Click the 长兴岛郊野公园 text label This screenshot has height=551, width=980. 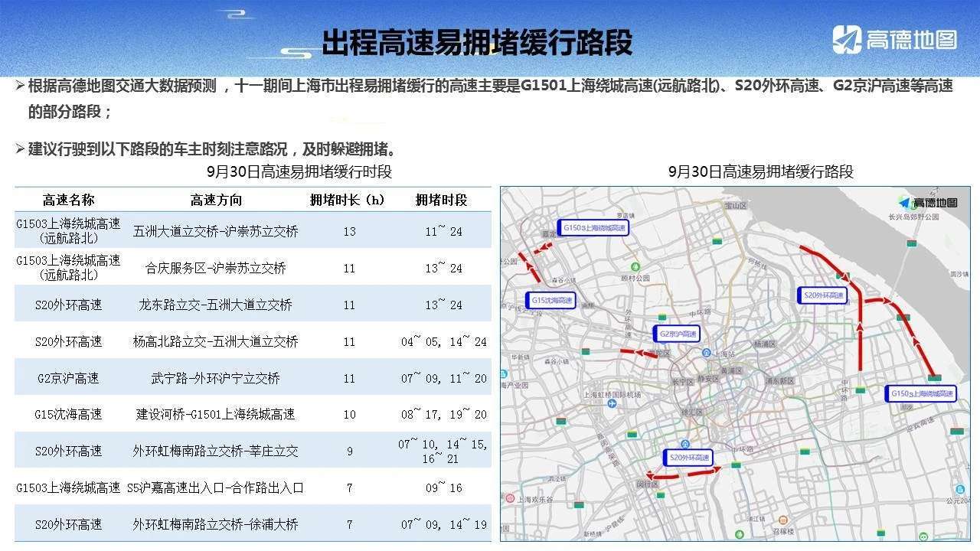913,217
